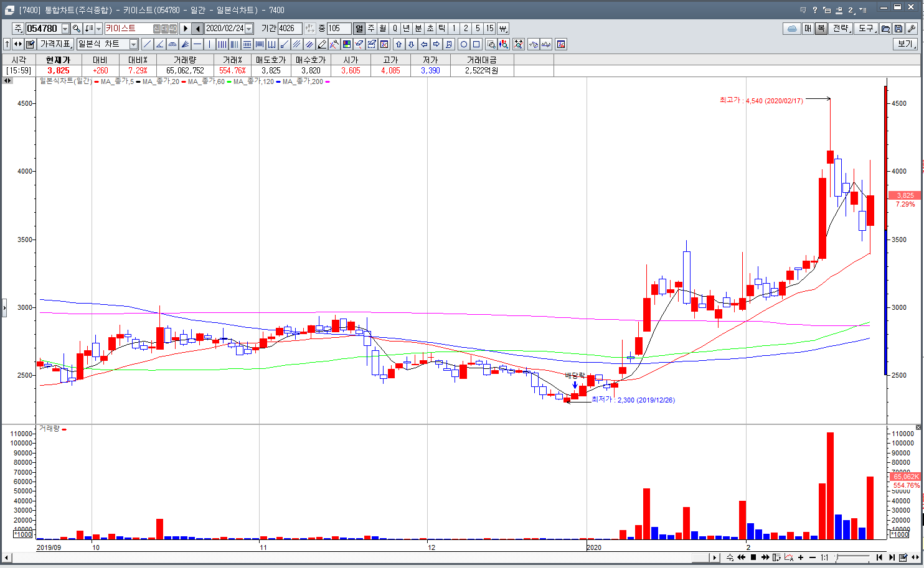Click the fast-forward double-arrow button
The image size is (924, 568).
pos(765,557)
